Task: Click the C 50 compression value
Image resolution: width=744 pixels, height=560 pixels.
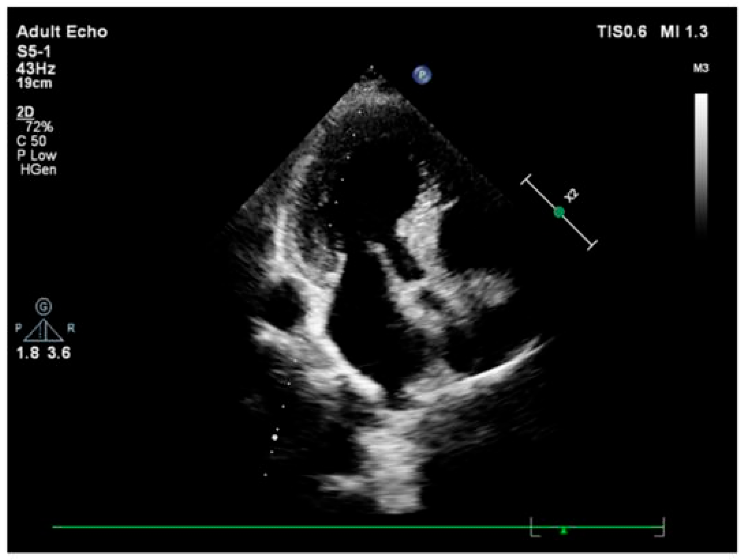Action: (31, 141)
